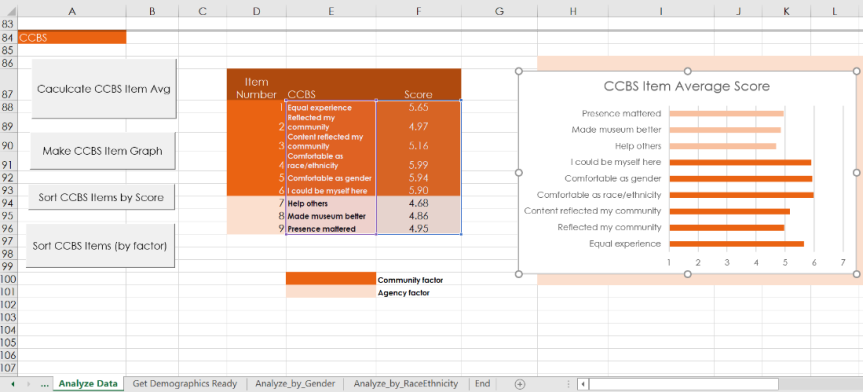Click the Caculcate CCBS Item Avg button
The width and height of the screenshot is (863, 392).
[x=104, y=89]
